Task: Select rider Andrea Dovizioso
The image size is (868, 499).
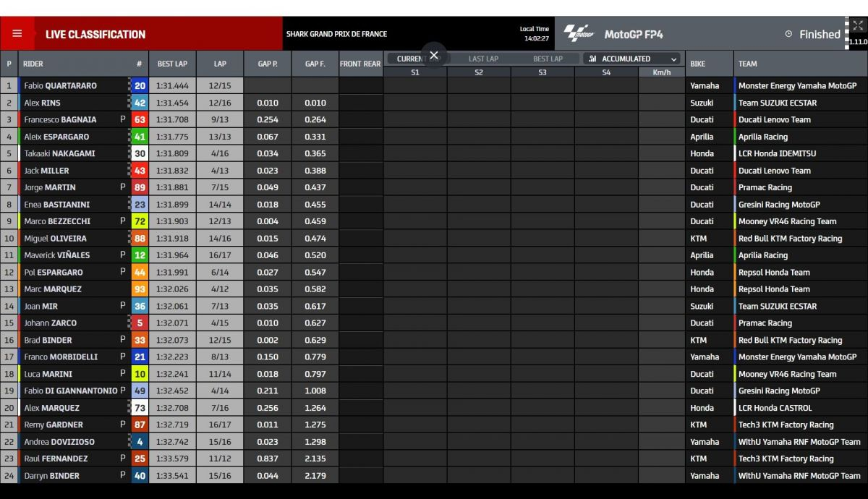Action: [x=59, y=441]
